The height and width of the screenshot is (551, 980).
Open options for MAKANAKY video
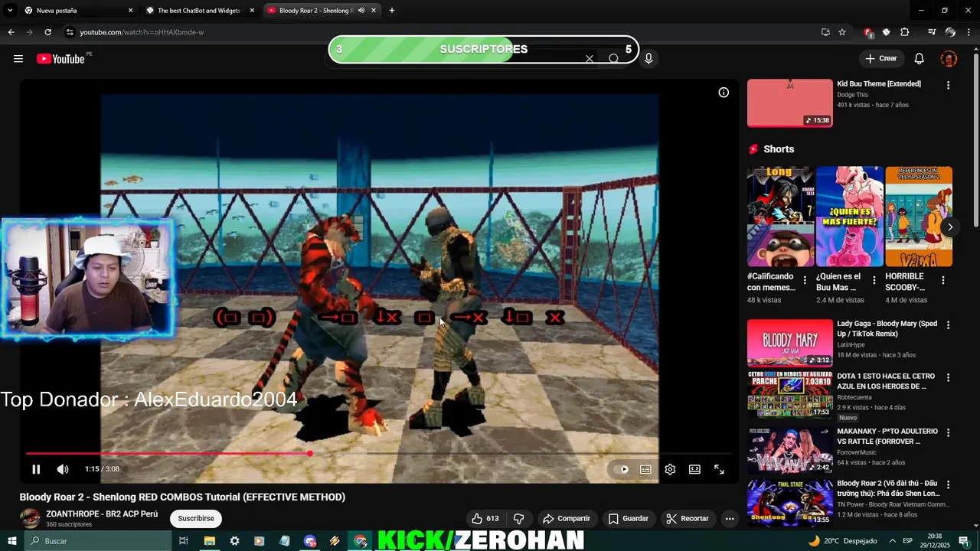click(x=948, y=432)
